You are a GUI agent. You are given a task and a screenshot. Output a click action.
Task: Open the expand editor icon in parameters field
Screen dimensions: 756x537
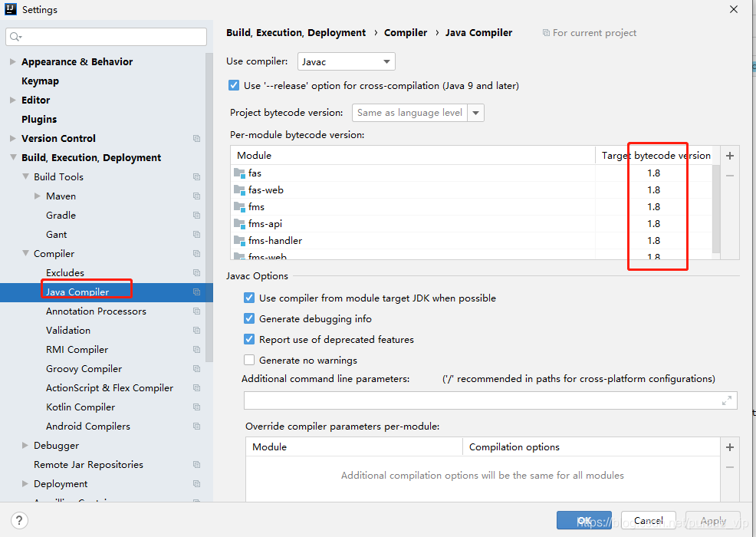coord(727,400)
